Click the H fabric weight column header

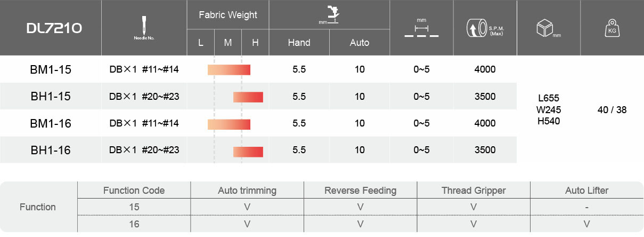point(255,43)
